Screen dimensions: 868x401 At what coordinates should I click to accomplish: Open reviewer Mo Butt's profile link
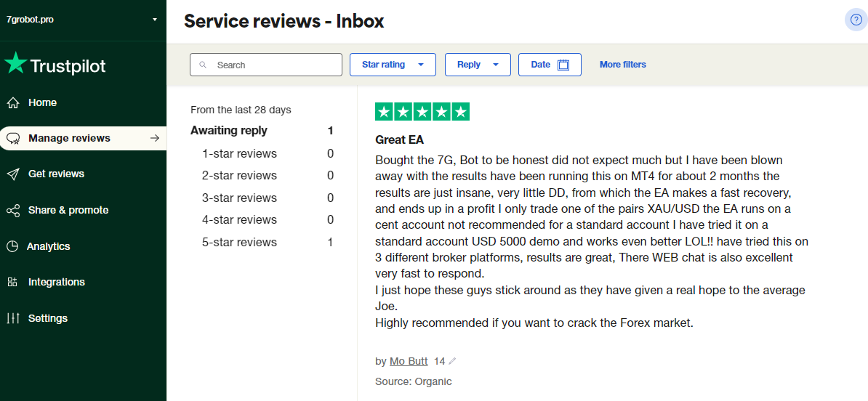pos(409,361)
